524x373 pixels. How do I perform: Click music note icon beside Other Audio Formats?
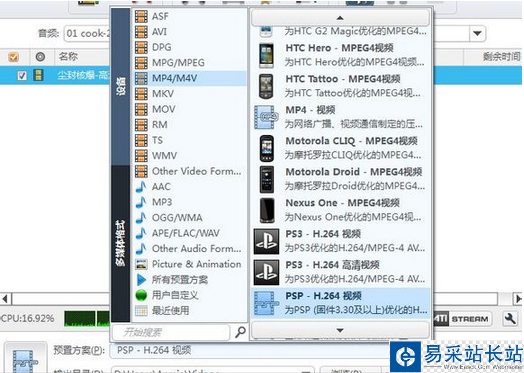point(141,248)
